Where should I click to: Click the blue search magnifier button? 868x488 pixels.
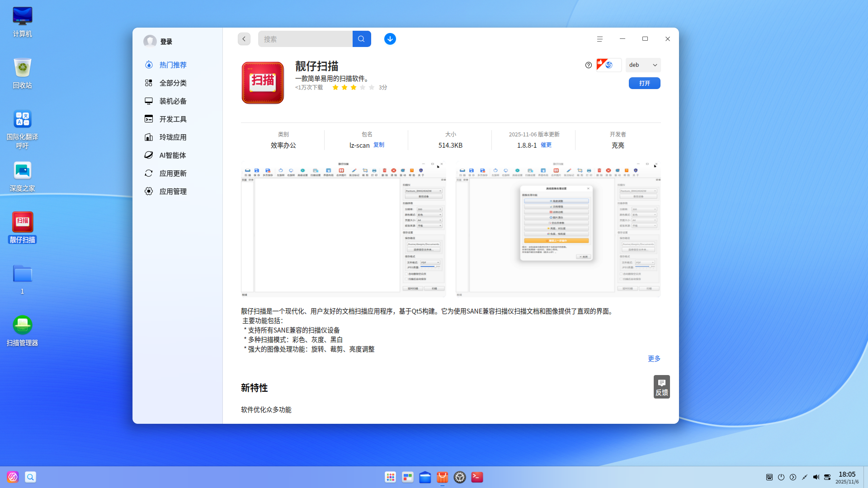(x=362, y=39)
